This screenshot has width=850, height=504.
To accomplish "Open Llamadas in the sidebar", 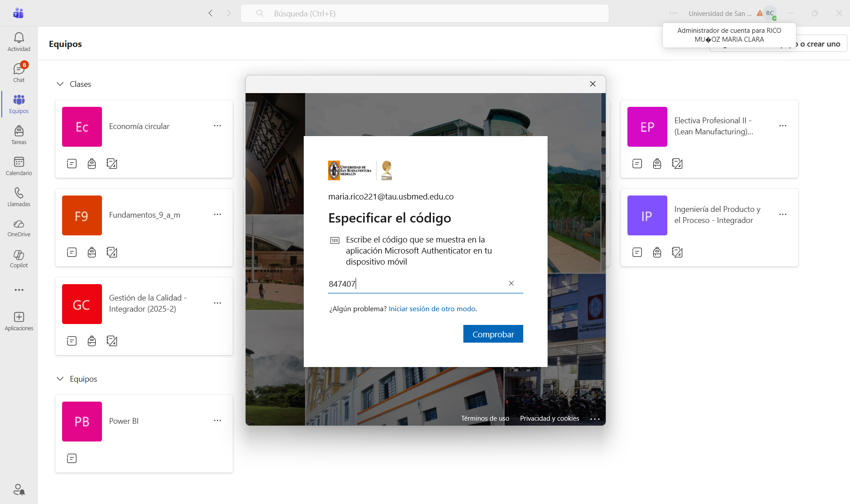I will (x=19, y=197).
